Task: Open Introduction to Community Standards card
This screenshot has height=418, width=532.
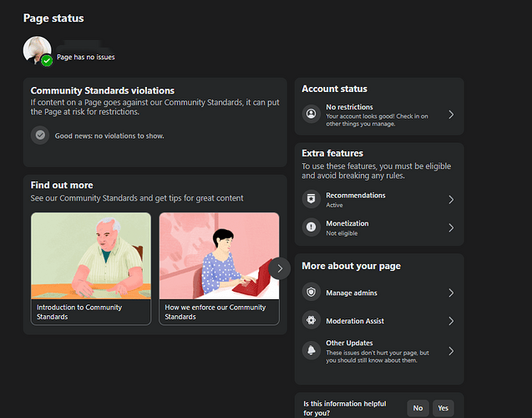Action: pos(91,268)
